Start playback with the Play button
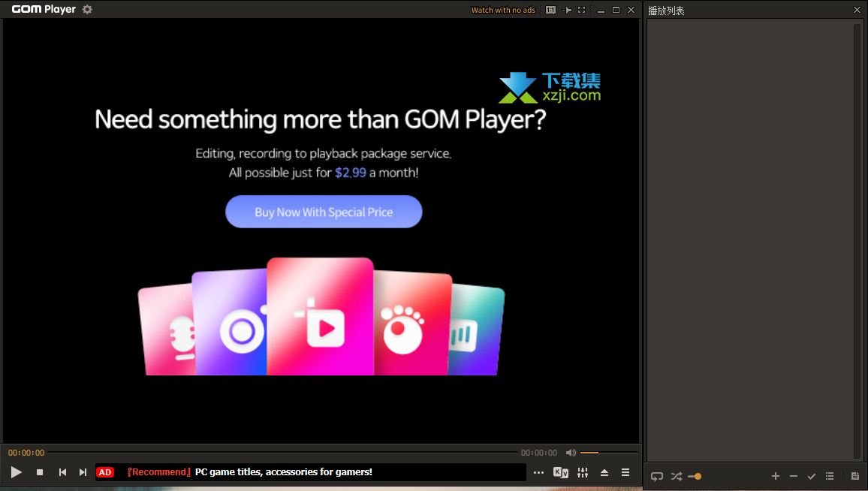This screenshot has width=868, height=491. [x=16, y=472]
